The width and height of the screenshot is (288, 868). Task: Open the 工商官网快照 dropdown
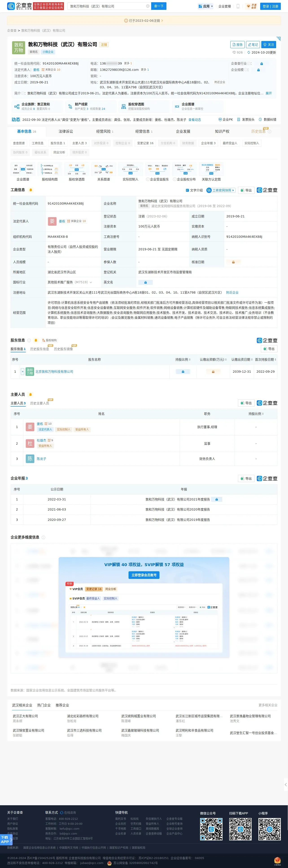click(220, 190)
